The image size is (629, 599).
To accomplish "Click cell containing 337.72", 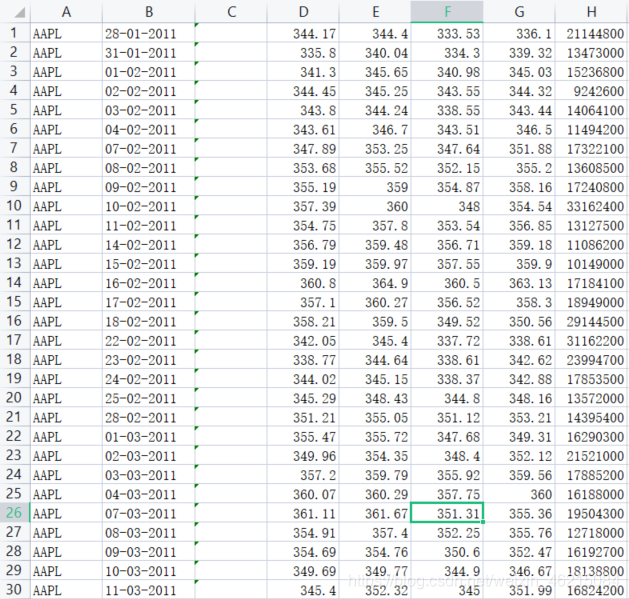I will click(x=447, y=340).
